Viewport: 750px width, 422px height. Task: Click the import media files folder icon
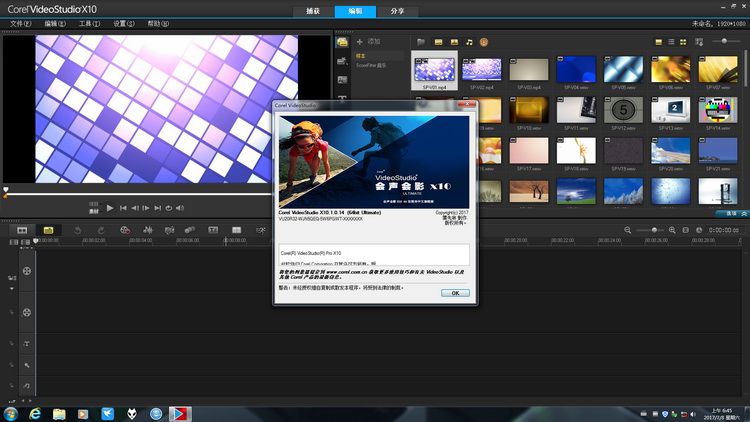pyautogui.click(x=421, y=42)
